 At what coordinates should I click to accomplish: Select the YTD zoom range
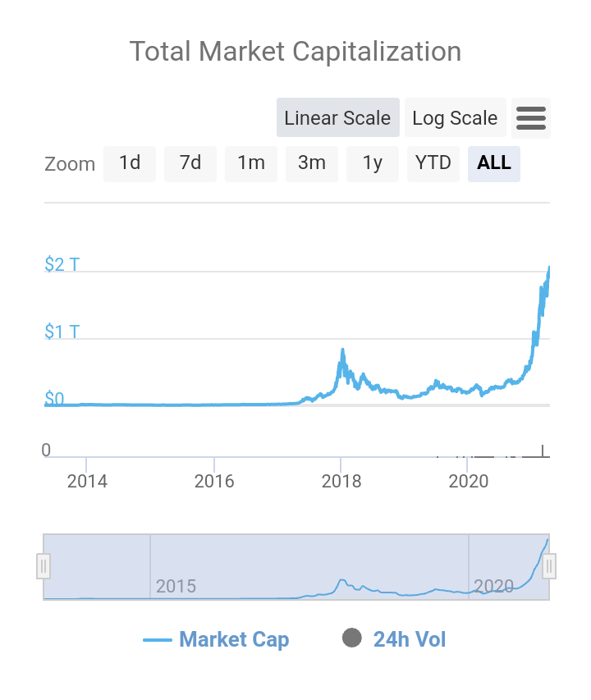pos(433,163)
